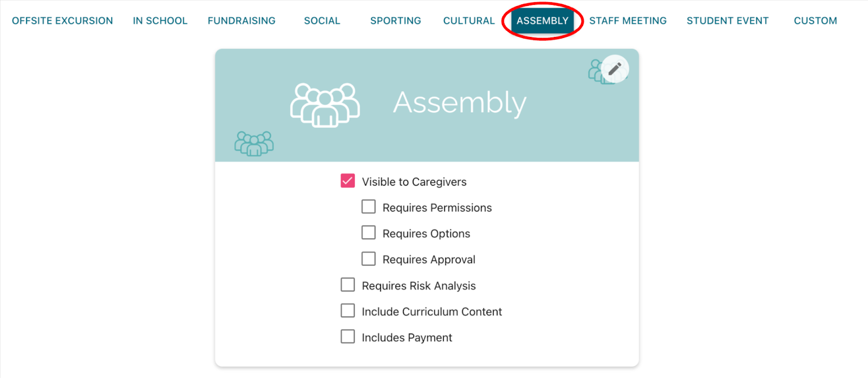The width and height of the screenshot is (868, 378).
Task: Open the In School tab
Action: click(x=160, y=21)
